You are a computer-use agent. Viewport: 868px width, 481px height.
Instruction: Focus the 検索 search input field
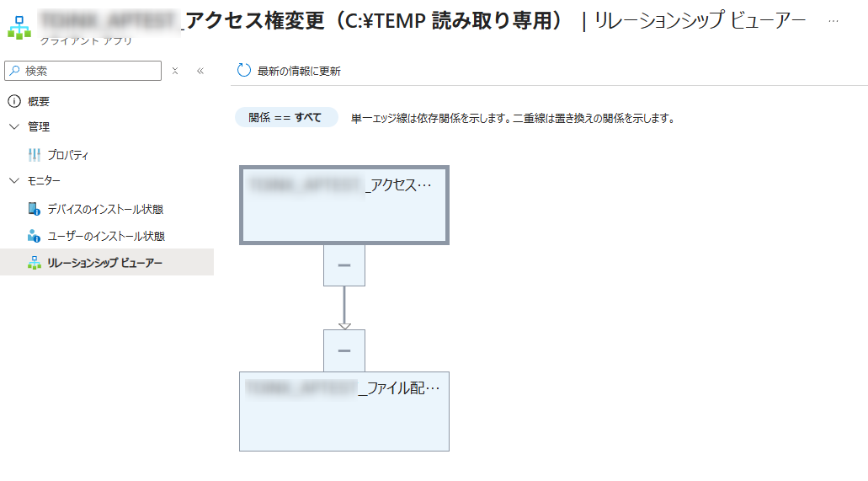(88, 71)
